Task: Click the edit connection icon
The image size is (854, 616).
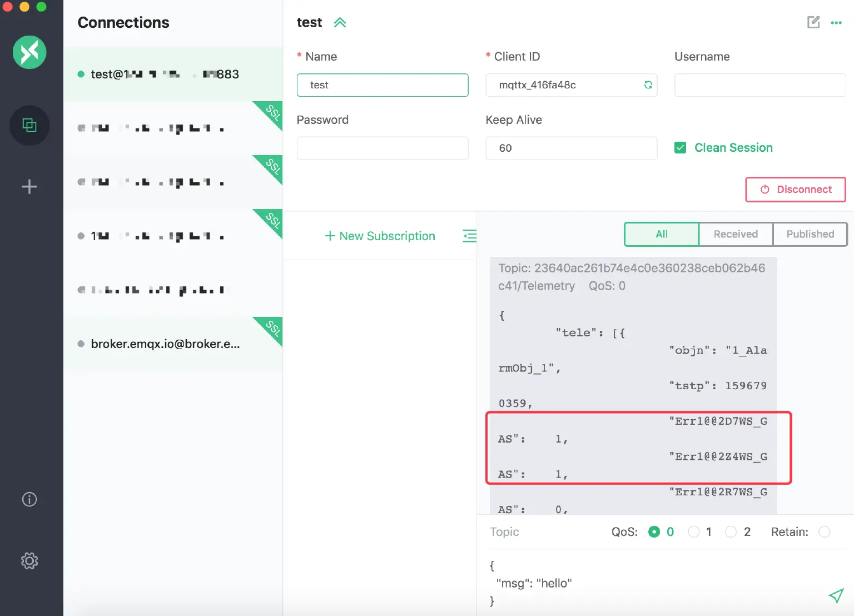Action: click(813, 22)
